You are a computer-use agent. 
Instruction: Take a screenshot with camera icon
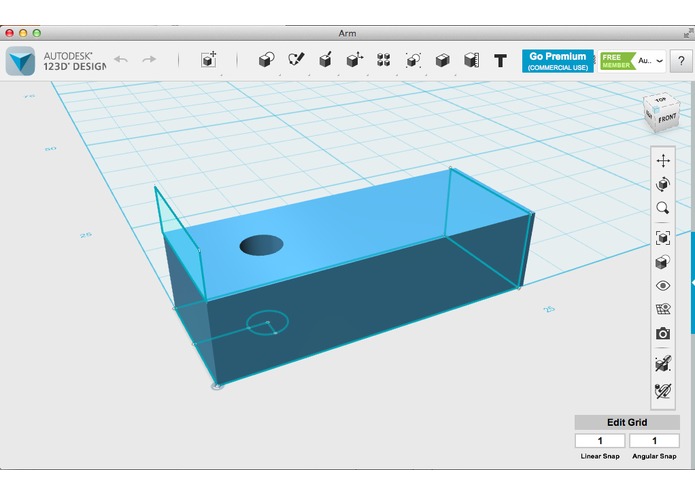tap(663, 333)
